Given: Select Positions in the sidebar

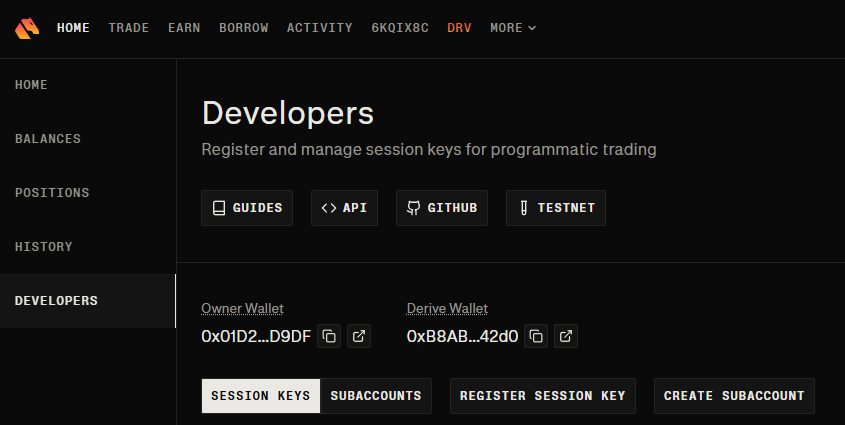Looking at the screenshot, I should (x=88, y=193).
